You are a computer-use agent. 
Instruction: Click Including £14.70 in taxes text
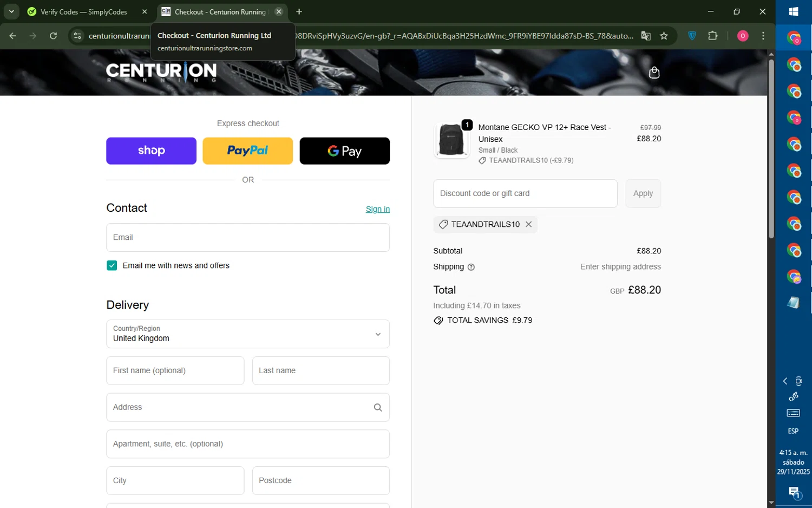tap(476, 305)
